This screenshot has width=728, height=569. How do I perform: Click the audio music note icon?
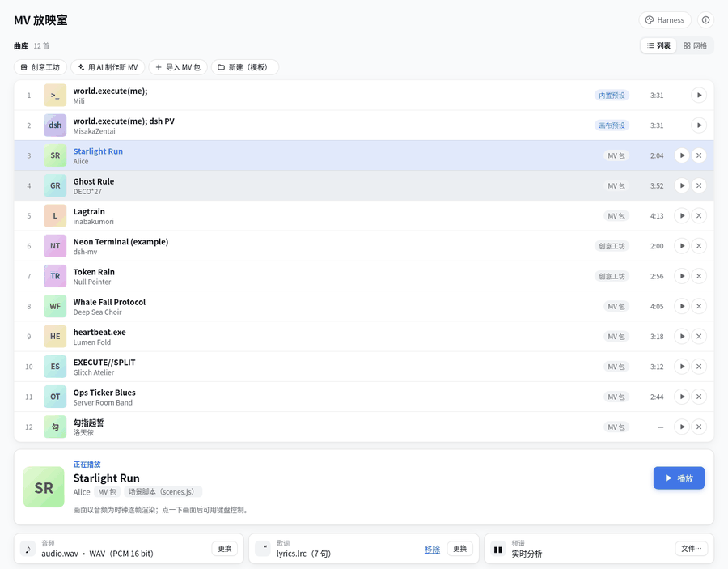(x=28, y=549)
